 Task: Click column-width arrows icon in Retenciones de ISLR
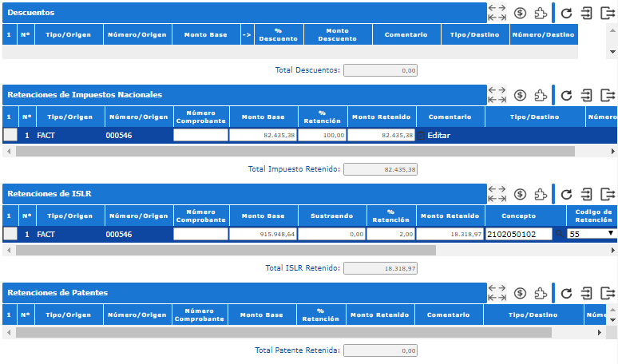tap(497, 194)
